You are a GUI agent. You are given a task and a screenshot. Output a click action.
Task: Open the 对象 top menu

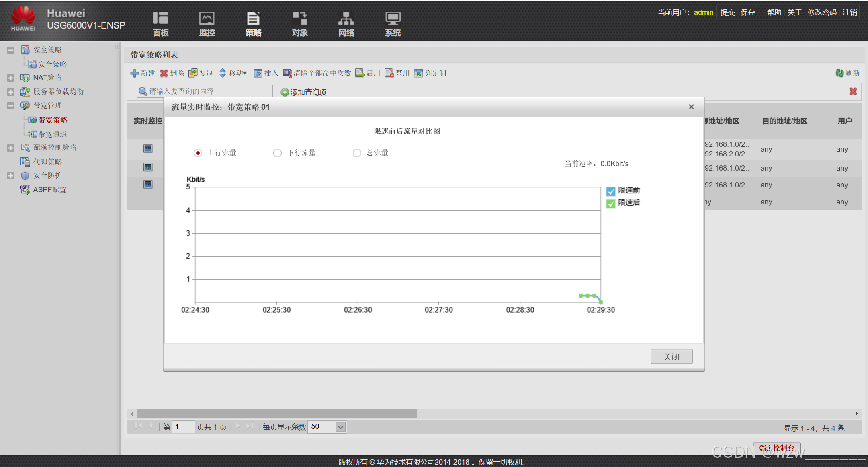click(300, 24)
